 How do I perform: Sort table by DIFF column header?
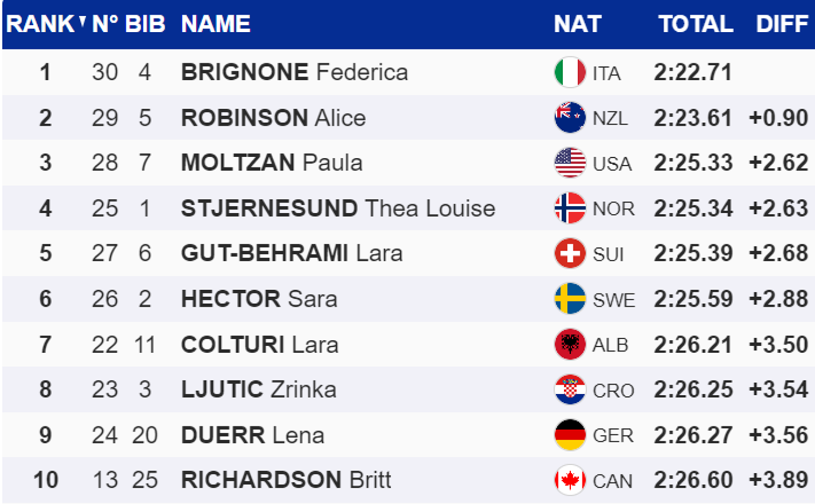pos(782,24)
